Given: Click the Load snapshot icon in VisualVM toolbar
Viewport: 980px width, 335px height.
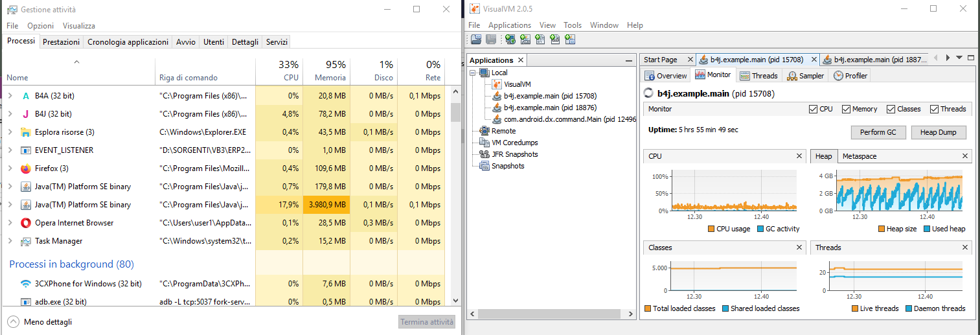Looking at the screenshot, I should [x=476, y=40].
